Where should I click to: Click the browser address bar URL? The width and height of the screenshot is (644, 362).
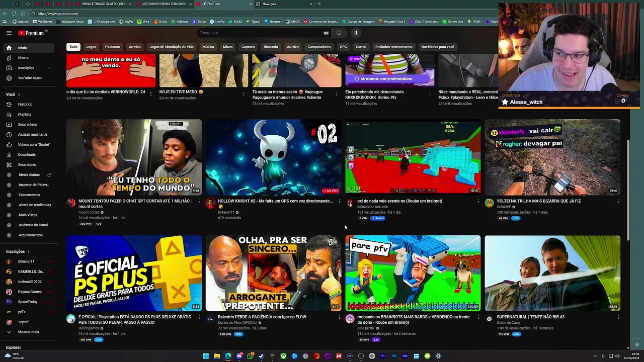point(57,14)
